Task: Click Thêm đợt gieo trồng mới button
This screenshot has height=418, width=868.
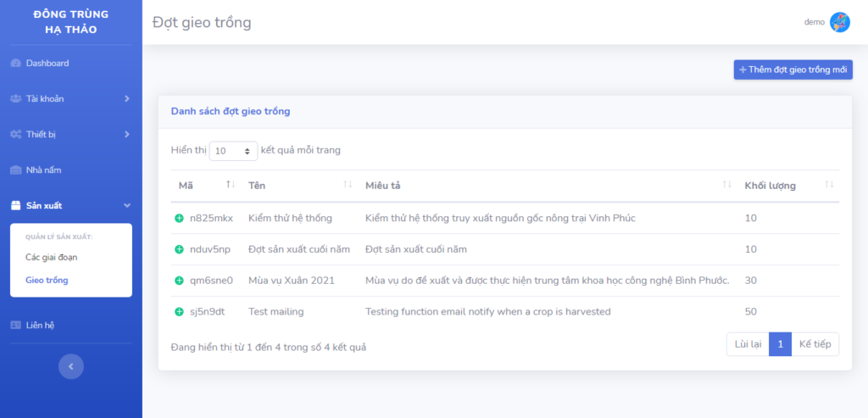Action: pyautogui.click(x=793, y=70)
